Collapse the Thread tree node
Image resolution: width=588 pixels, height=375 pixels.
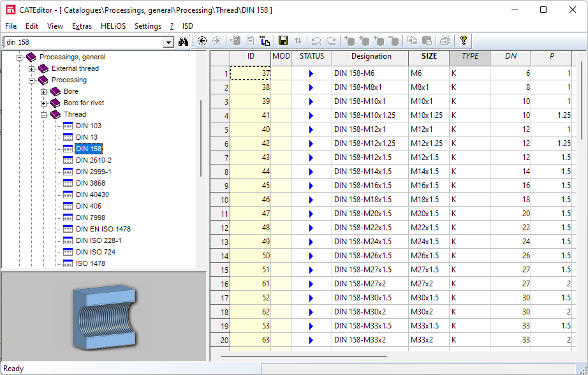(x=43, y=115)
